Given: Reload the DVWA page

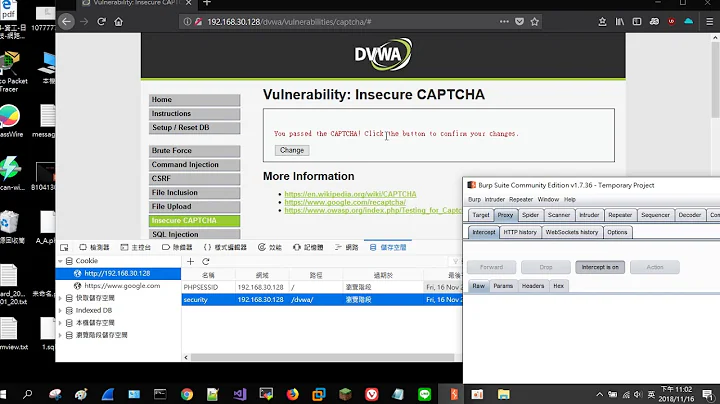Looking at the screenshot, I should point(101,22).
